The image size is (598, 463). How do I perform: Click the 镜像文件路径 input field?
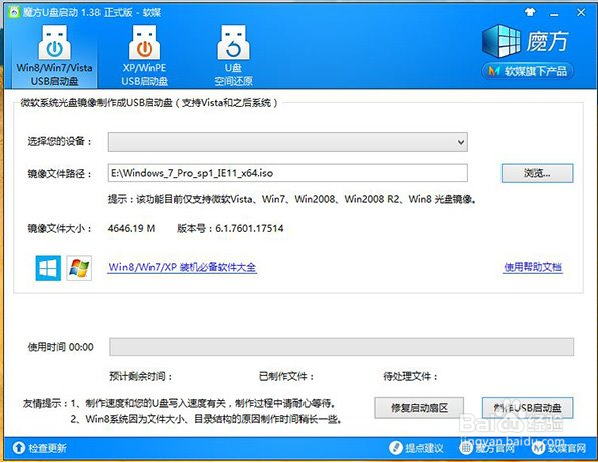point(288,173)
